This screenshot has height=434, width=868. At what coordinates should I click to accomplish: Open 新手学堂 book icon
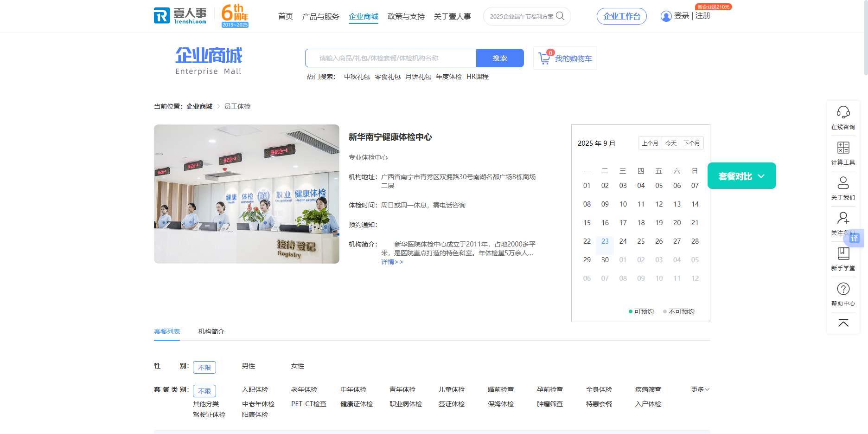[x=843, y=253]
